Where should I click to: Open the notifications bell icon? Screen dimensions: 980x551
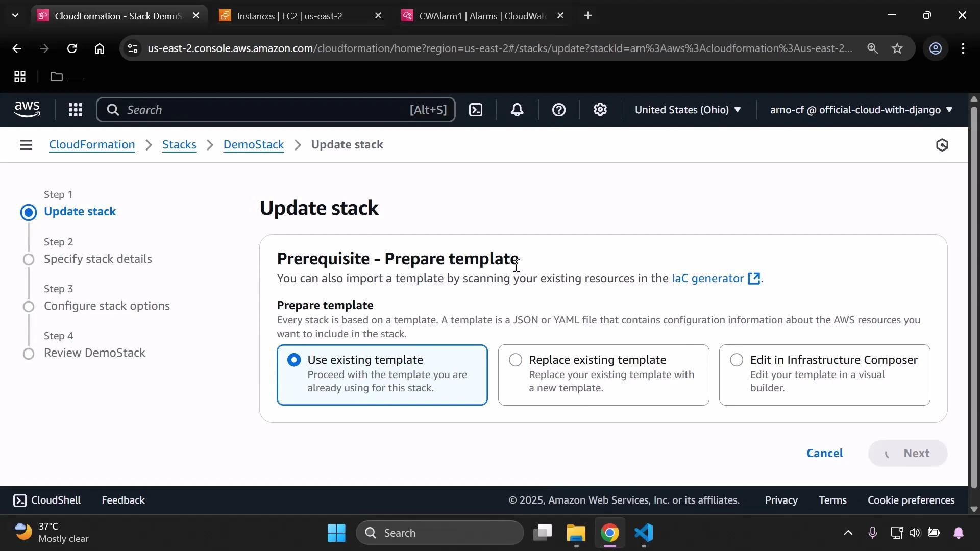click(x=518, y=109)
